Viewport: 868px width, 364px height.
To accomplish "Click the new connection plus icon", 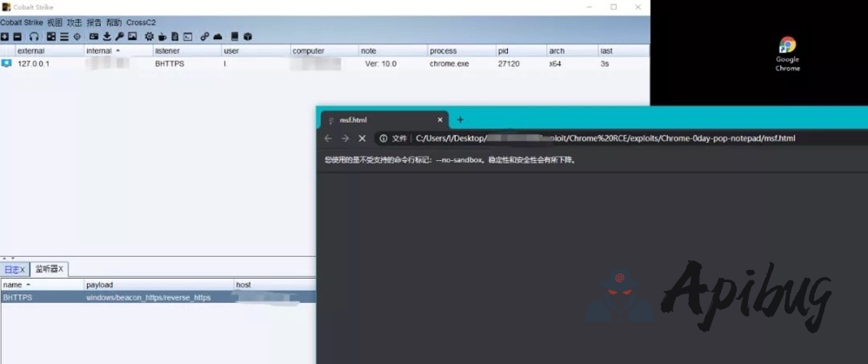I will (x=5, y=37).
